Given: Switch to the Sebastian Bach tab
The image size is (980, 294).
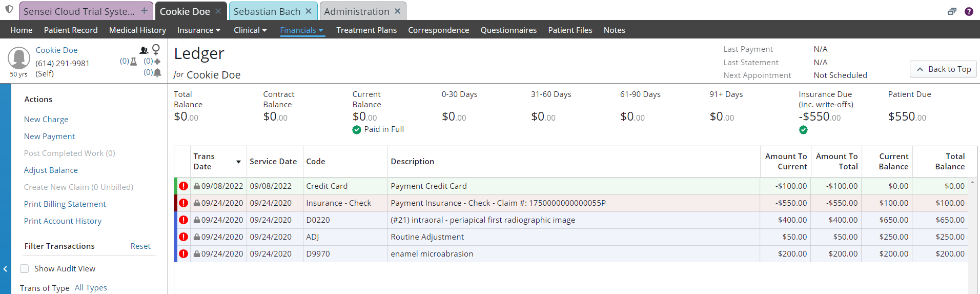Looking at the screenshot, I should click(267, 11).
